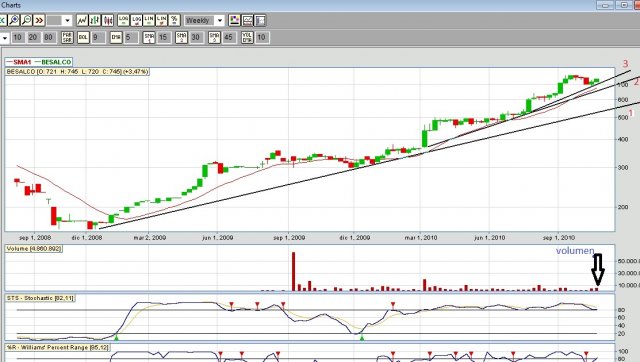Minimize the Charts window

[605, 5]
